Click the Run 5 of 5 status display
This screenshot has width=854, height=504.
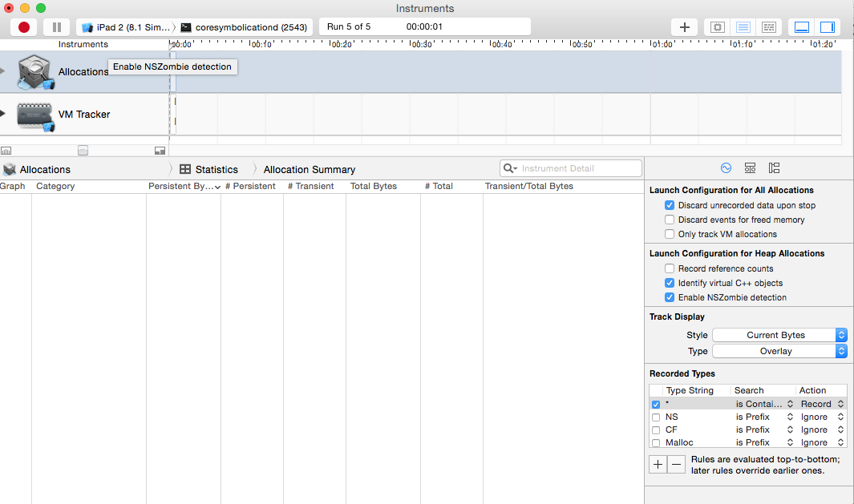pyautogui.click(x=425, y=26)
